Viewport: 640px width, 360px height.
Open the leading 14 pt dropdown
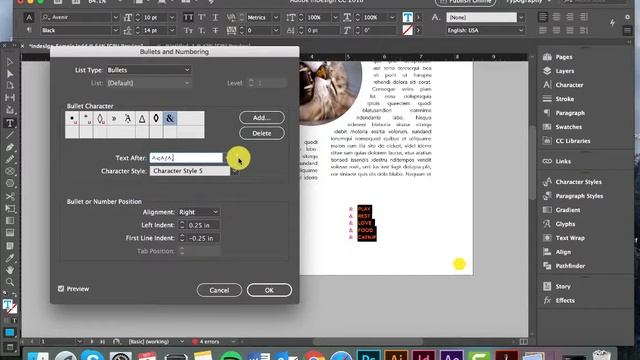coord(172,31)
